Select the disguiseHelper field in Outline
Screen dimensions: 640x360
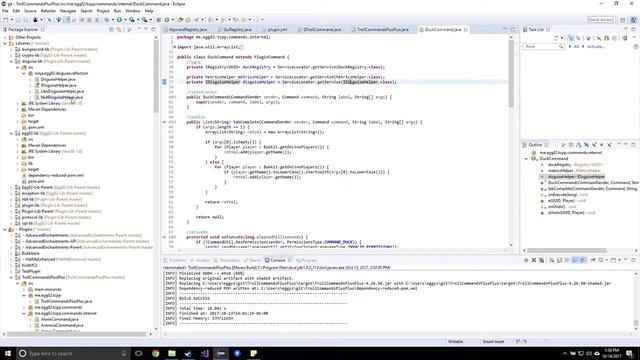(576, 177)
